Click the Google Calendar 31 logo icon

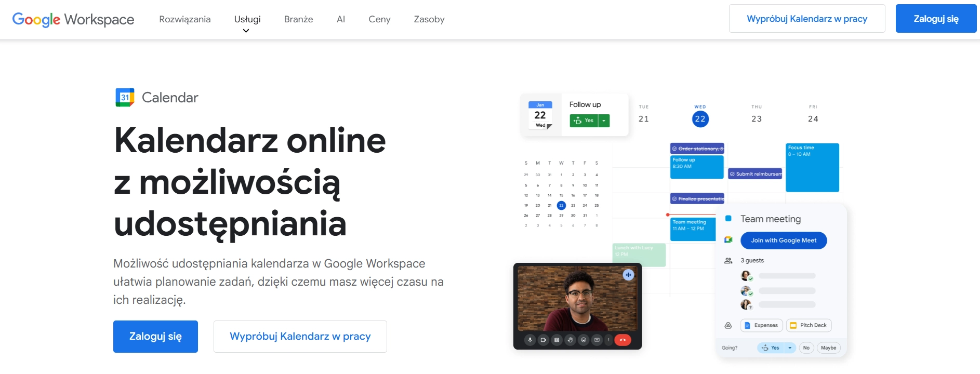[125, 98]
